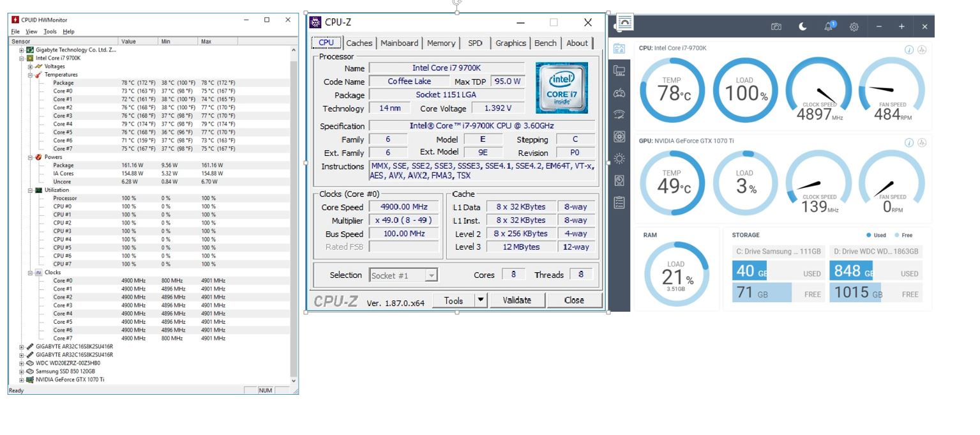Click the HWMonitor vertical scrollbar up arrow
Image resolution: width=980 pixels, height=435 pixels.
click(294, 50)
